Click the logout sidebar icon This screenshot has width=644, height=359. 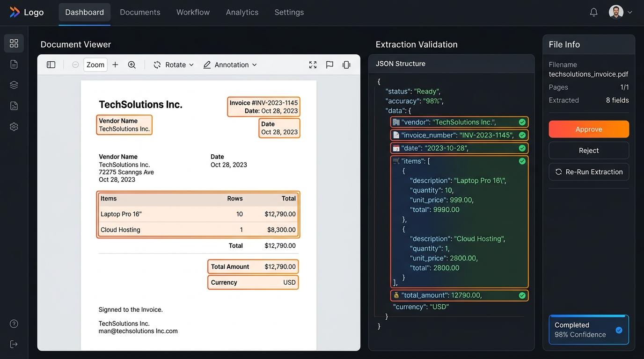pyautogui.click(x=14, y=345)
